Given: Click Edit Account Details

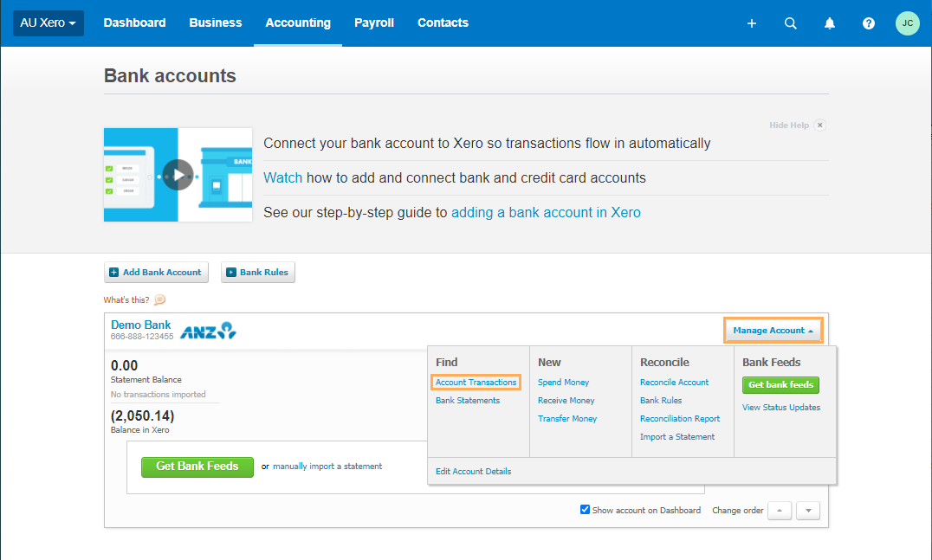Looking at the screenshot, I should tap(473, 472).
